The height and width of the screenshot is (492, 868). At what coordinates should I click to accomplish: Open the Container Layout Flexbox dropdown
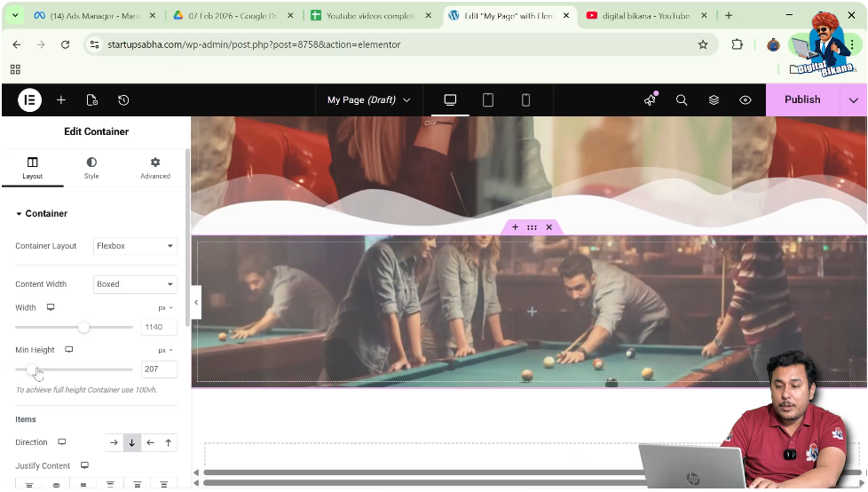135,246
